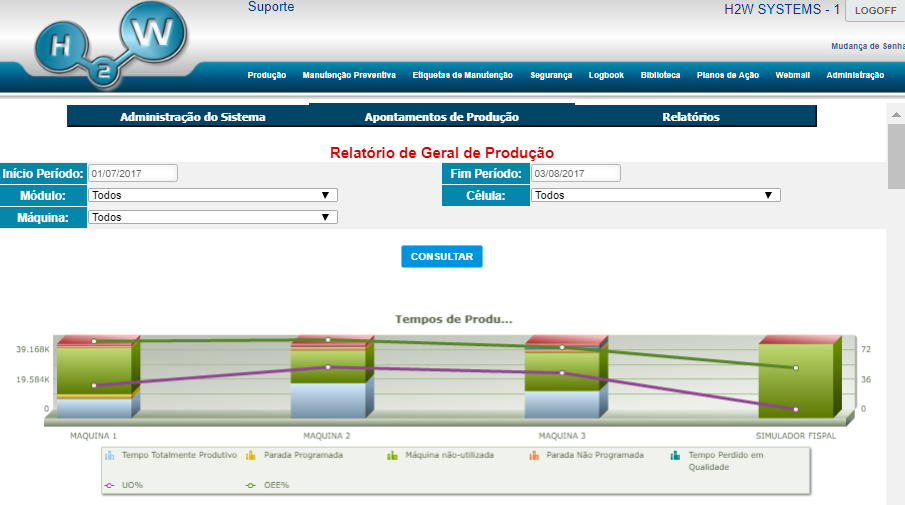Toggle Tempo Perdido em Qualidade legend icon
The width and height of the screenshot is (905, 505).
[x=677, y=456]
